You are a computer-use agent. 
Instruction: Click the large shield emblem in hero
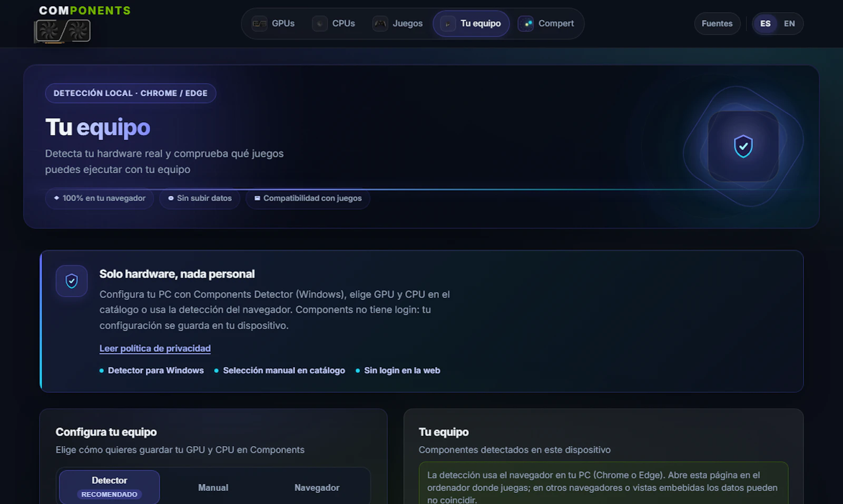pyautogui.click(x=743, y=146)
